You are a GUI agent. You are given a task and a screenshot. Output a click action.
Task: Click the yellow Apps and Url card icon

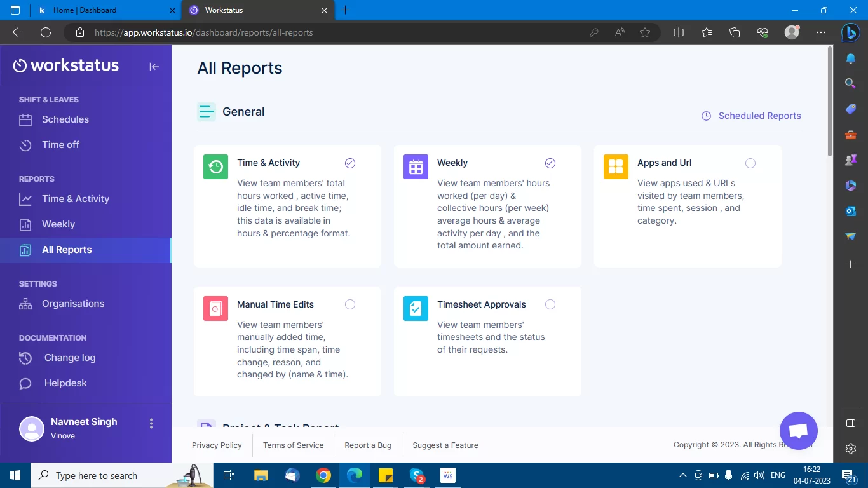click(x=616, y=166)
